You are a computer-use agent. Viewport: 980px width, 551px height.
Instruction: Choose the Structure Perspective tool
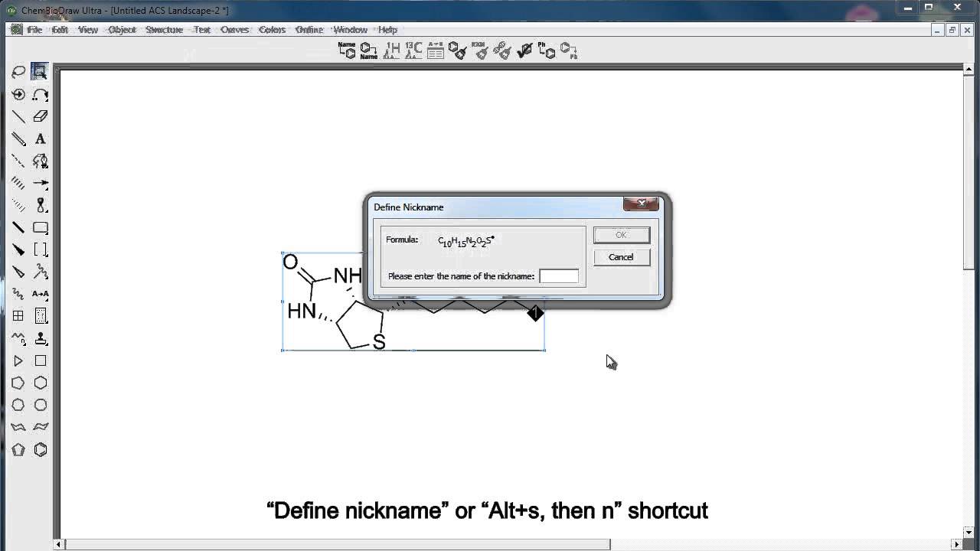pyautogui.click(x=18, y=94)
